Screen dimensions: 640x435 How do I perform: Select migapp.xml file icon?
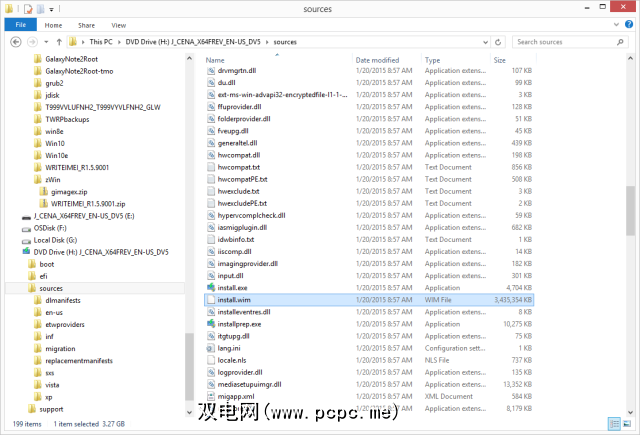pos(211,396)
